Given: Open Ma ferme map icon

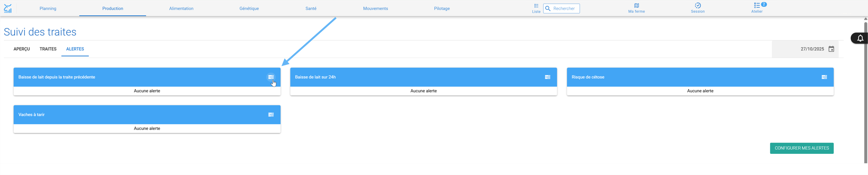Looking at the screenshot, I should tap(636, 5).
